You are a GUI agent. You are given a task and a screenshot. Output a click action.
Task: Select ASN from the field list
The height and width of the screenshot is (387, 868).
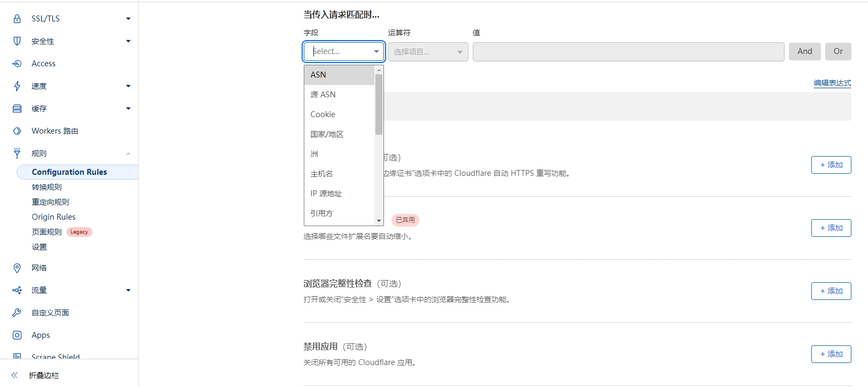pyautogui.click(x=339, y=75)
